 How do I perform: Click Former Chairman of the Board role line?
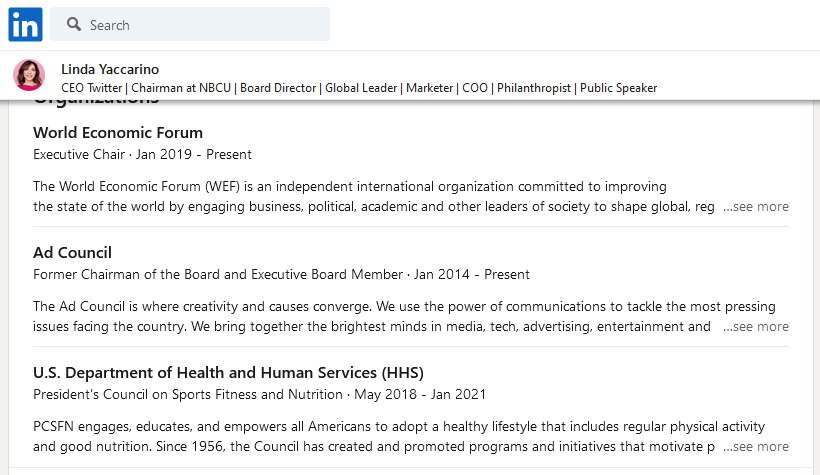[281, 274]
